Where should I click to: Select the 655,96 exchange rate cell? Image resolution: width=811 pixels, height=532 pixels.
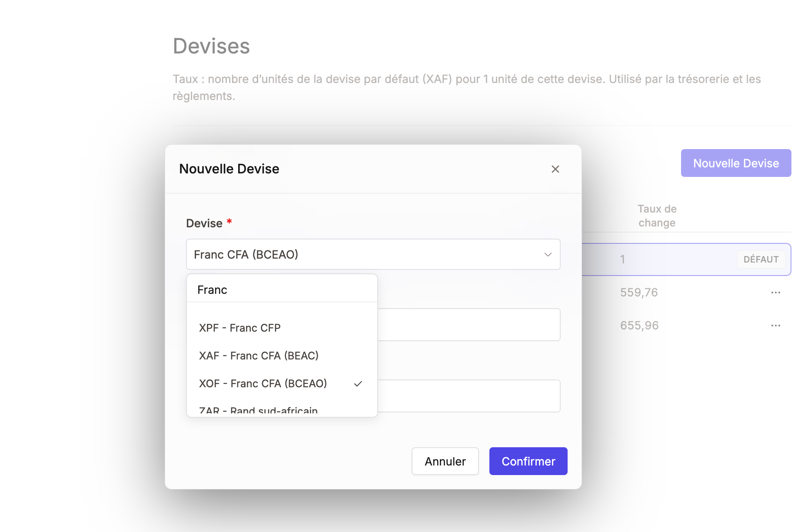click(x=639, y=326)
